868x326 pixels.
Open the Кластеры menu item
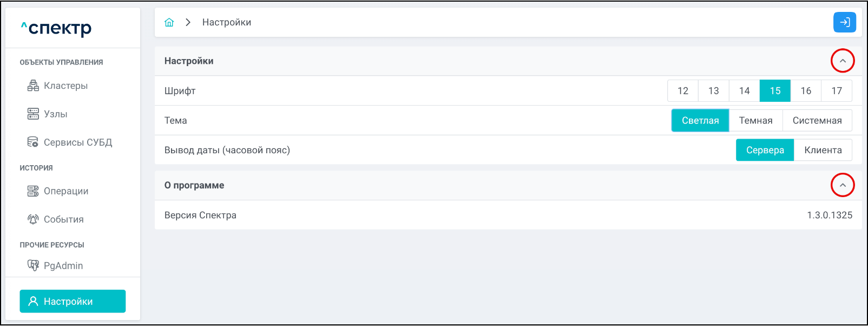pyautogui.click(x=65, y=86)
